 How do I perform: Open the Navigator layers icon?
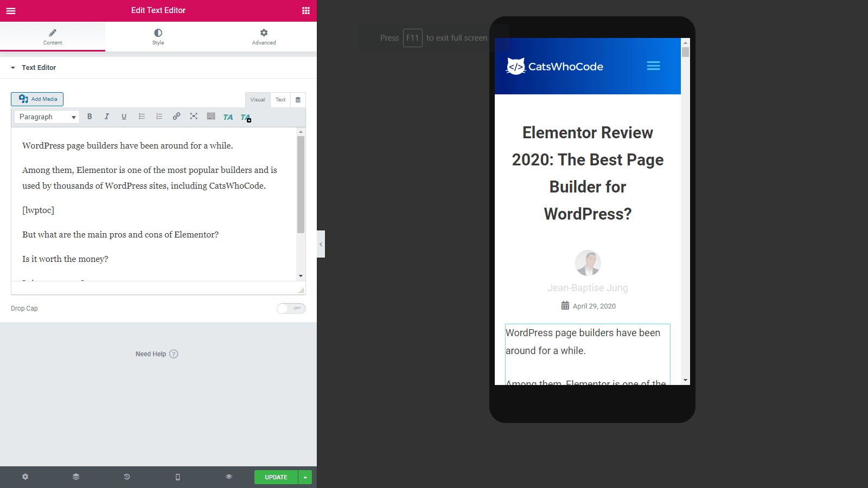pos(76,477)
